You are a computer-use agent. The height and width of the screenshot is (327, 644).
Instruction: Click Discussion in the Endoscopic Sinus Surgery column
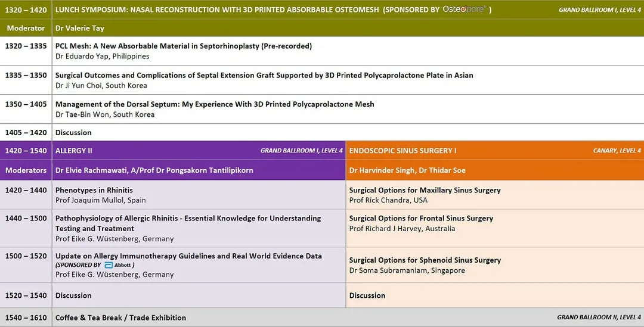[367, 295]
